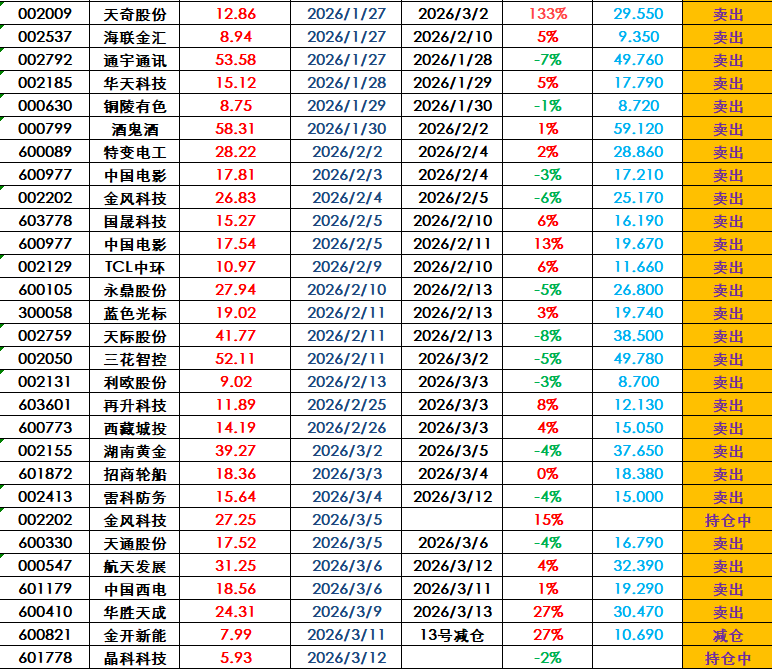Screen dimensions: 772x669
Task: Select stock code 600105
Action: tap(45, 290)
